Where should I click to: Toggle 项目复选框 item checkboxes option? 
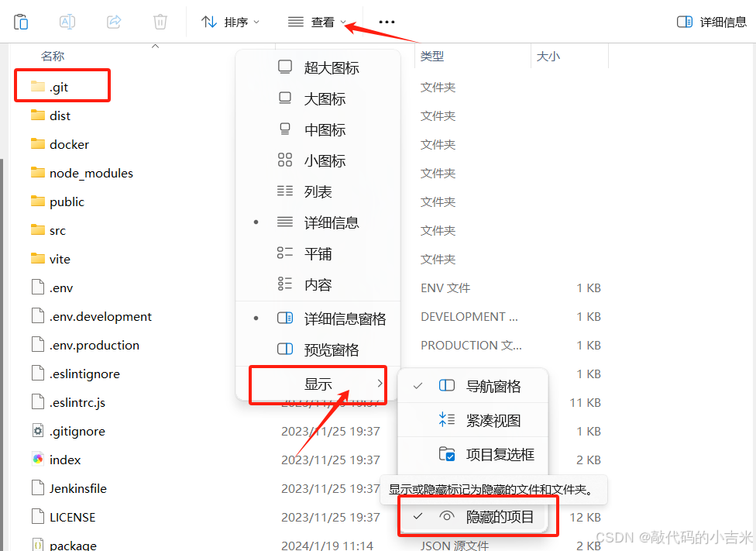pos(473,454)
